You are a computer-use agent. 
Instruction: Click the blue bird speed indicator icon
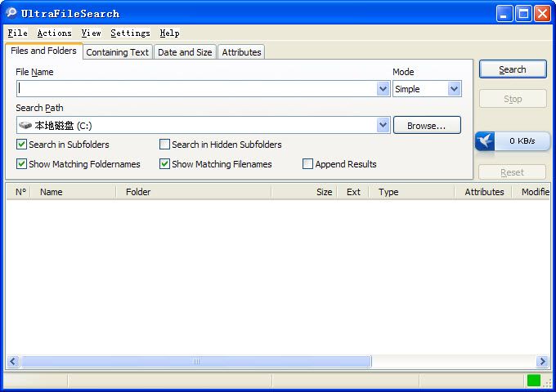(x=486, y=140)
